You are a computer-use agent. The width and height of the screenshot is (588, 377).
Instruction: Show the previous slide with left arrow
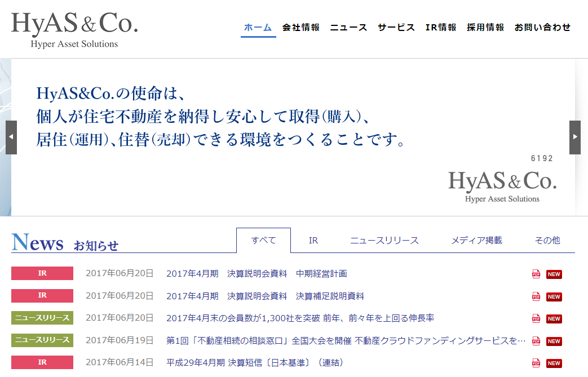11,138
